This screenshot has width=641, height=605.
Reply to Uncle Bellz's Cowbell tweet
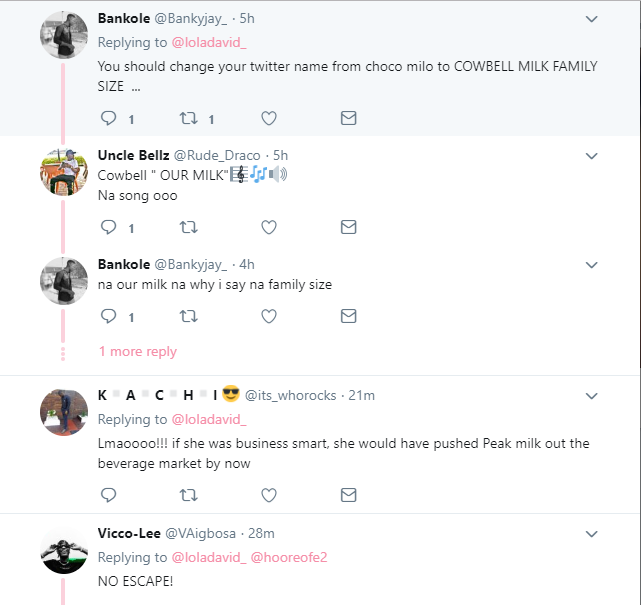coord(109,228)
